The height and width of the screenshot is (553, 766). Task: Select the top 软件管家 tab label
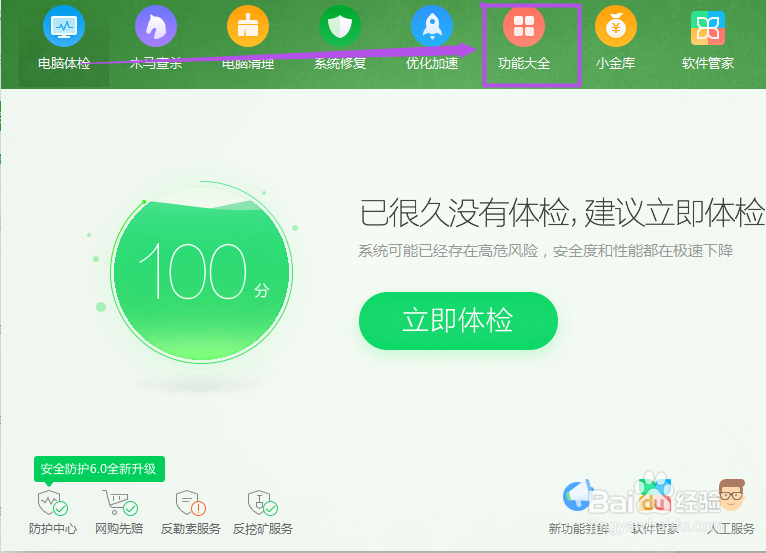click(x=707, y=64)
